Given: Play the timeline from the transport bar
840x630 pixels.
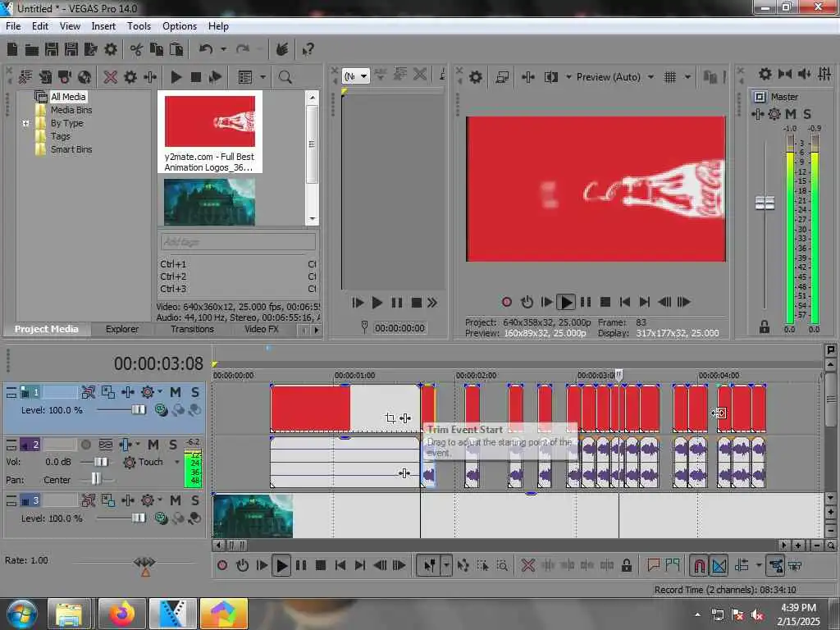Looking at the screenshot, I should 281,565.
